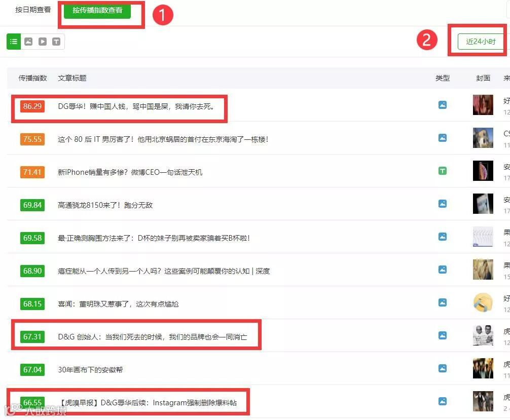The image size is (510, 420).
Task: Click the 67.31 index badge
Action: (32, 337)
